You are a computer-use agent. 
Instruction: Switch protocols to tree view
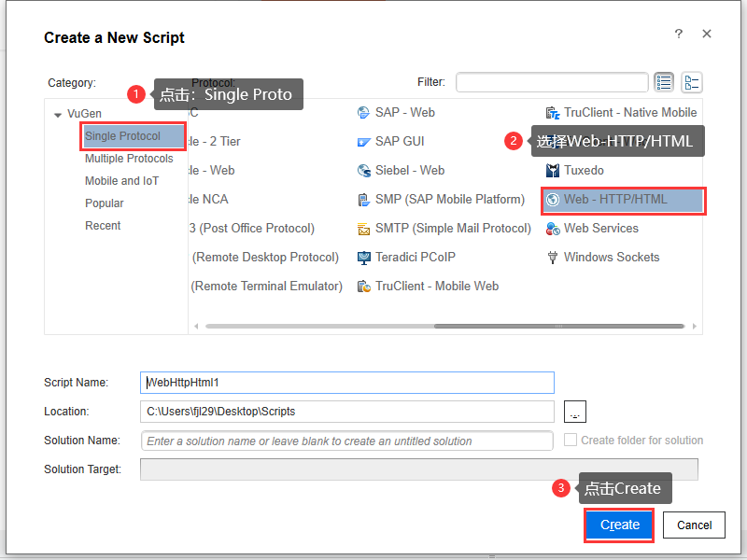point(692,82)
